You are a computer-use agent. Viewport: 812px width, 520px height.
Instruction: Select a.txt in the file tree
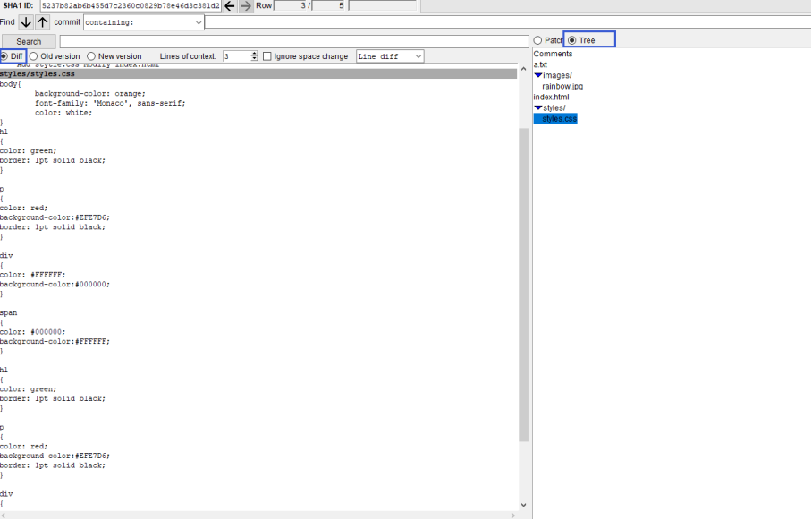(x=540, y=64)
